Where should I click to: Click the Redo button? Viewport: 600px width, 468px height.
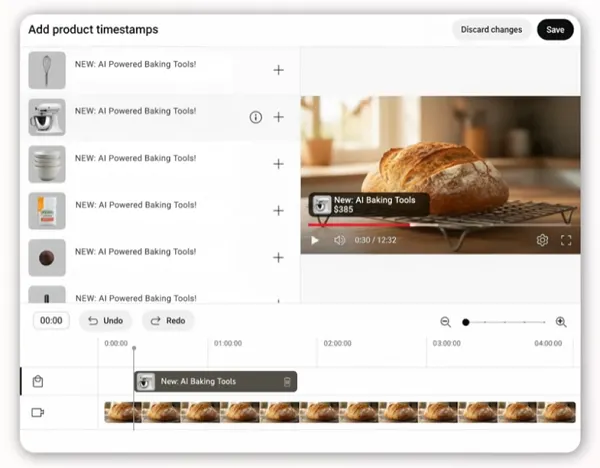(168, 321)
